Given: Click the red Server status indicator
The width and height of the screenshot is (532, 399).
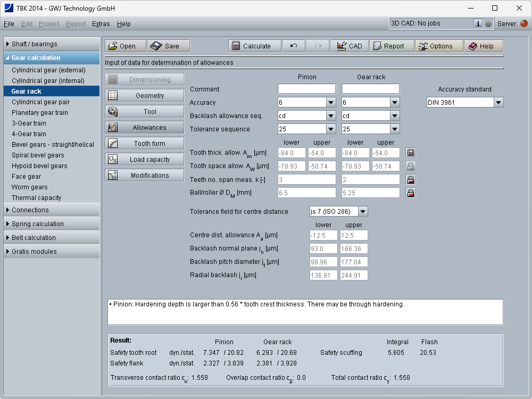Looking at the screenshot, I should pyautogui.click(x=523, y=23).
